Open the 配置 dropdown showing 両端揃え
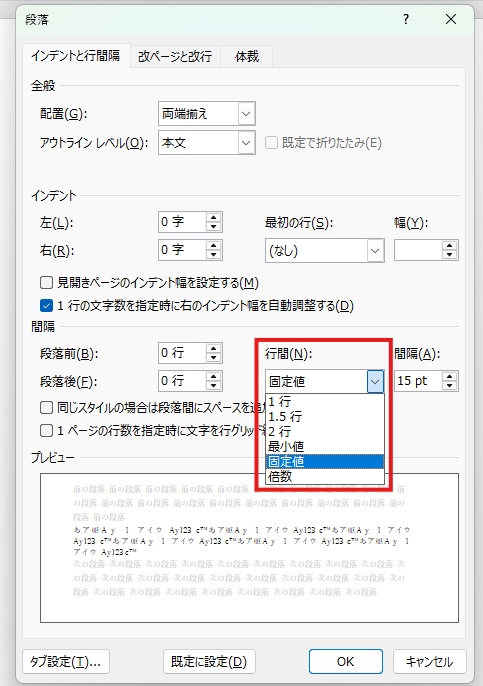This screenshot has height=686, width=483. 206,114
